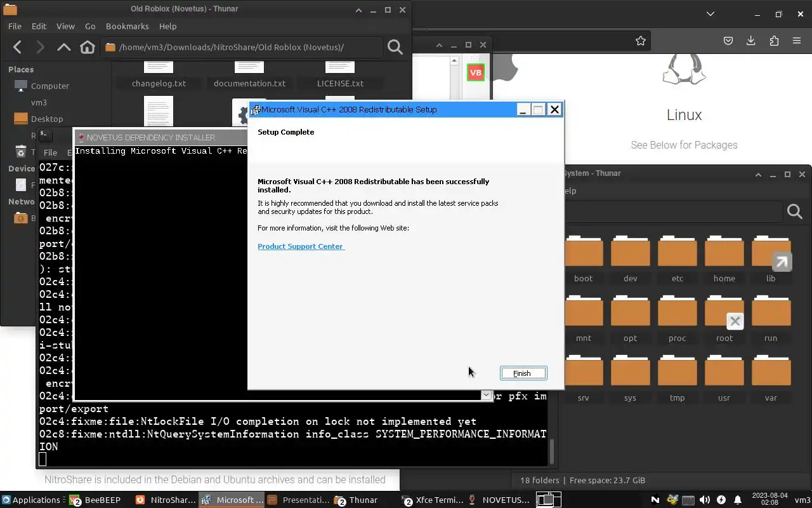Click BeeBEEP bee tray icon
The height and width of the screenshot is (508, 812).
tap(672, 500)
